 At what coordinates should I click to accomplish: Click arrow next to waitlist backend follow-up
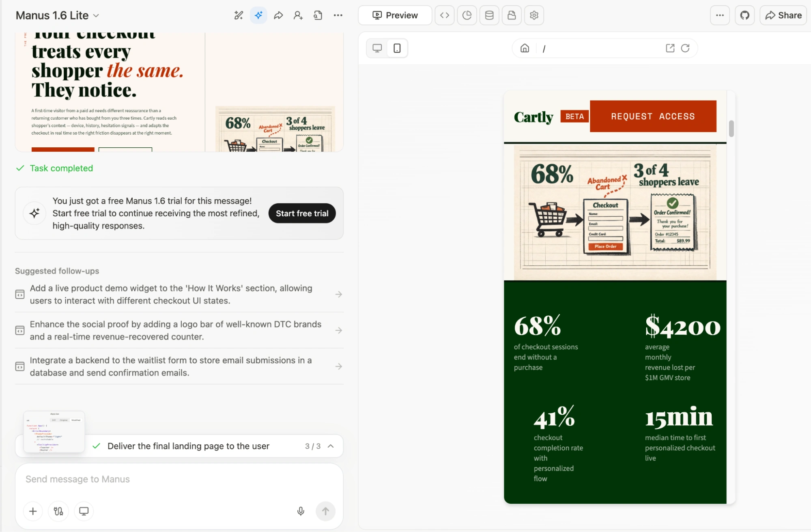pyautogui.click(x=339, y=366)
